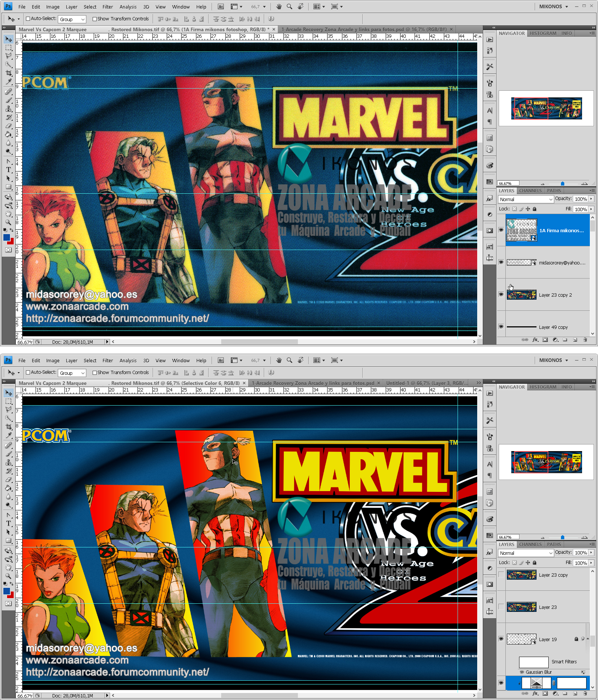Expand the MIKONOS workspace switcher in upper window
This screenshot has width=598, height=700.
click(x=554, y=7)
